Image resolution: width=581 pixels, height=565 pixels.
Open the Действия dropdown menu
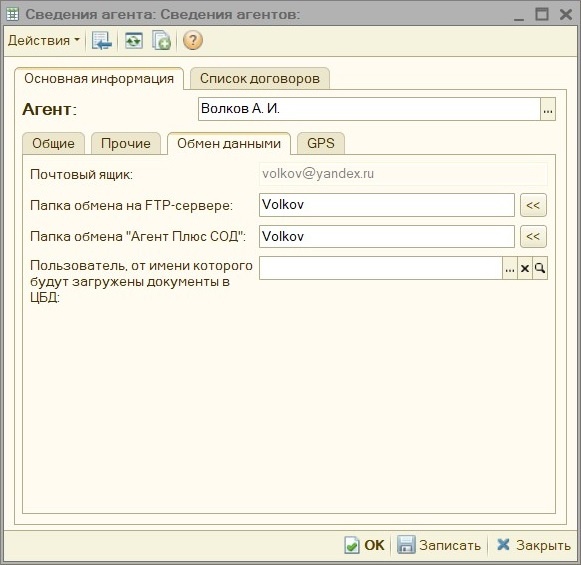coord(44,40)
